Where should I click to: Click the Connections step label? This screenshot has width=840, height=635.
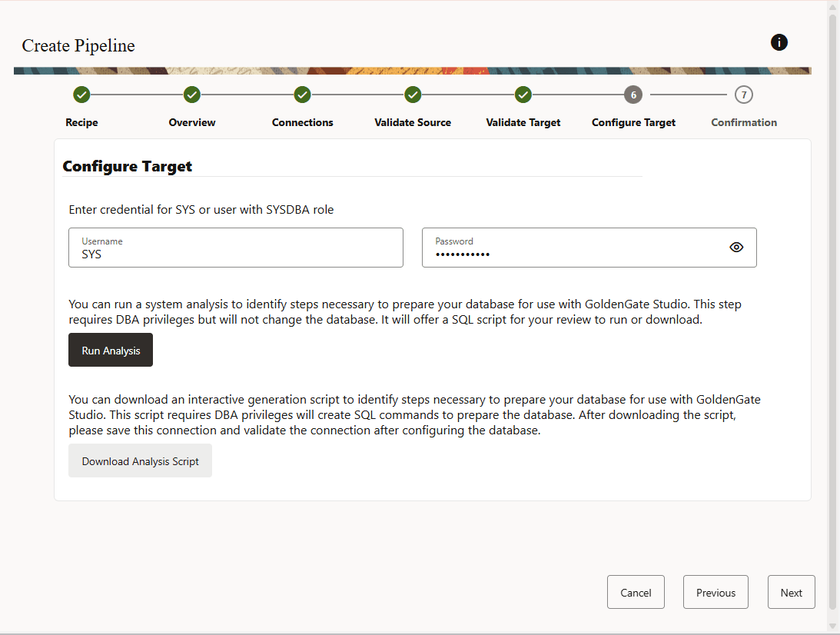pos(302,122)
